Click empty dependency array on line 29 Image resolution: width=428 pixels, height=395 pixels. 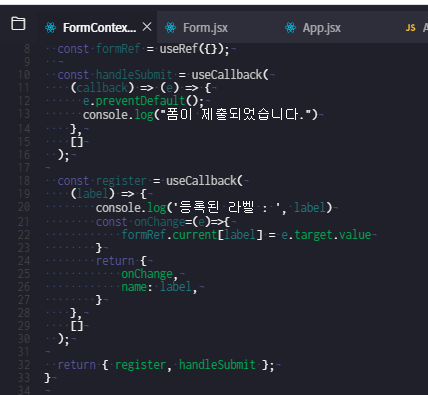76,326
